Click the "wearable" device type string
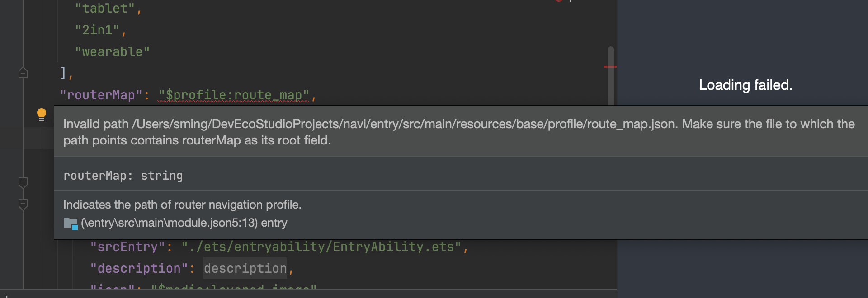 click(112, 52)
